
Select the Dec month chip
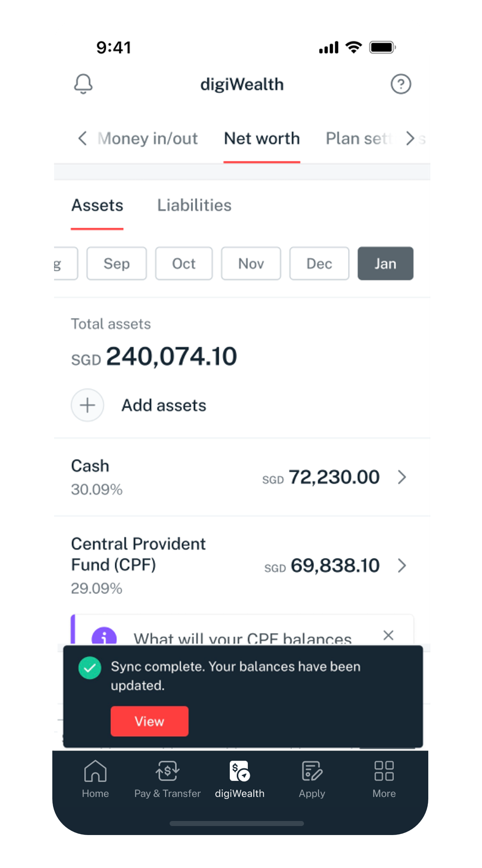(x=319, y=263)
